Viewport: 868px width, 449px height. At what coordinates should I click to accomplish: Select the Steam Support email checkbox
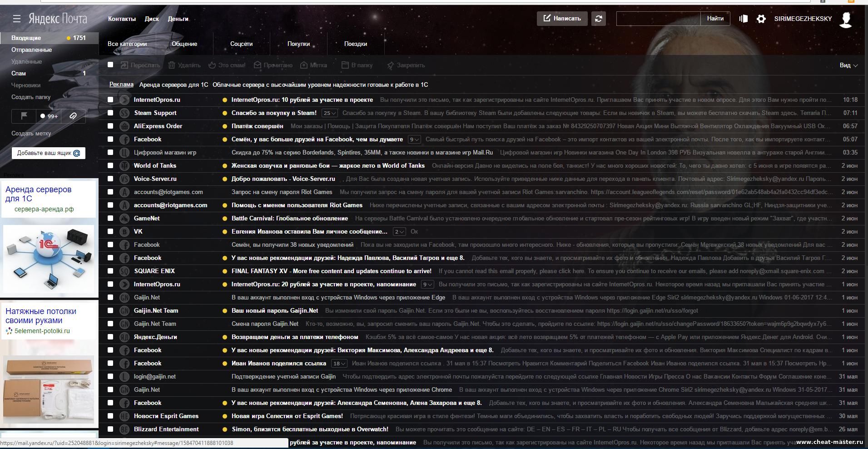coord(110,113)
